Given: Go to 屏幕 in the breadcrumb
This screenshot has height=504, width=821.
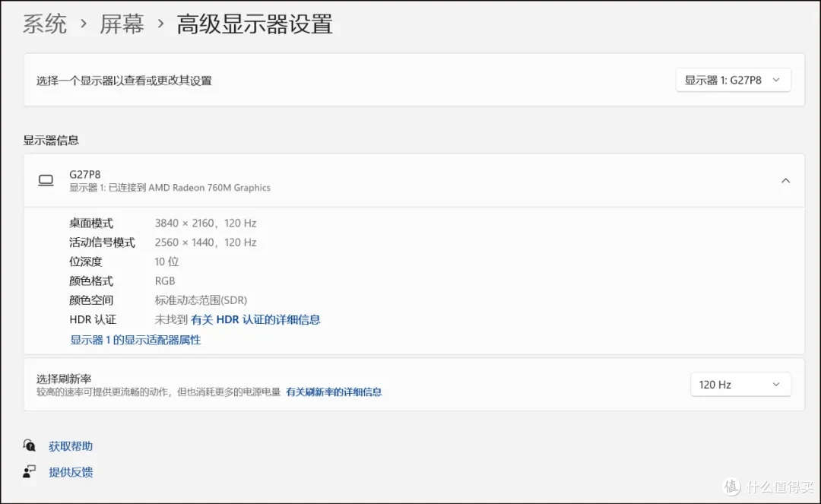Looking at the screenshot, I should pos(122,24).
